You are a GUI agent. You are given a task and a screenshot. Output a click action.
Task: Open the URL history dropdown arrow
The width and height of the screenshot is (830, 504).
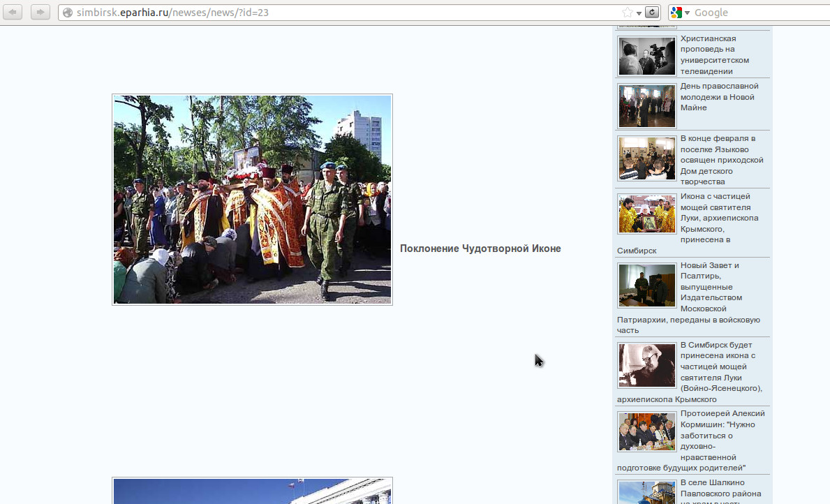coord(639,13)
